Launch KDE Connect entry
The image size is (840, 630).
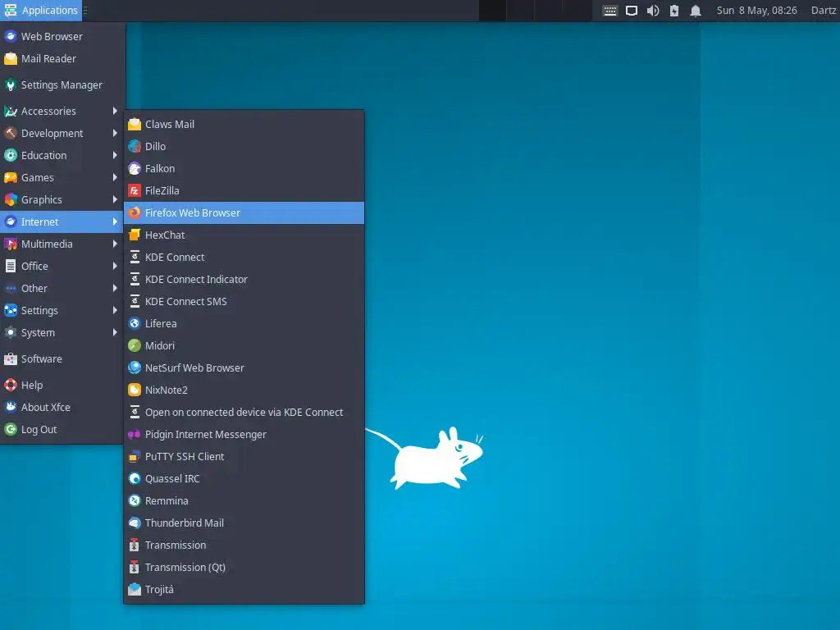[244, 257]
